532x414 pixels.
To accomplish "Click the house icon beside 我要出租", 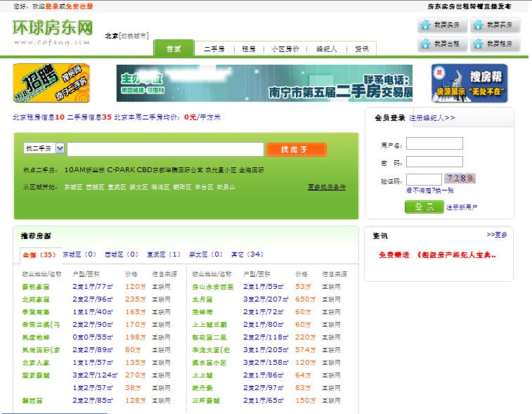I will (x=425, y=44).
